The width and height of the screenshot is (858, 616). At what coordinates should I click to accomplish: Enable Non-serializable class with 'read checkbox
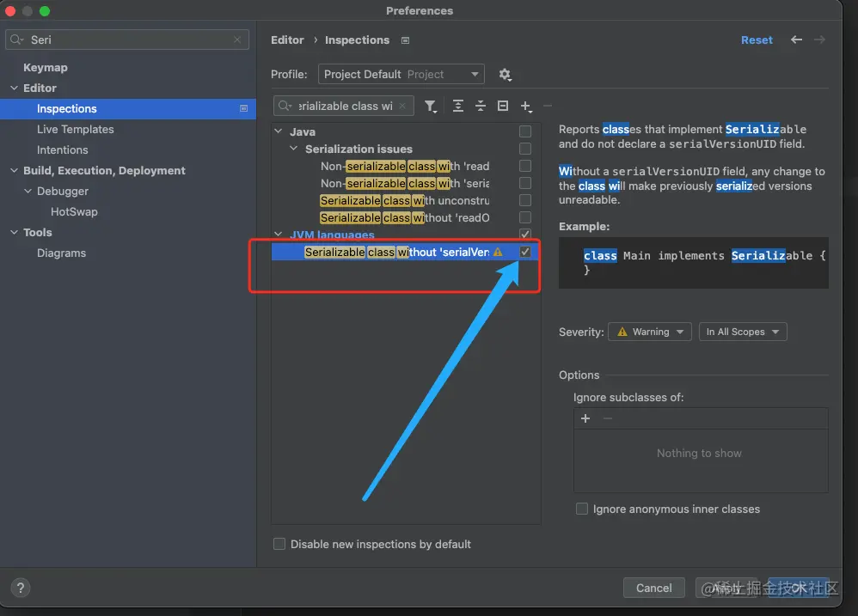(524, 166)
